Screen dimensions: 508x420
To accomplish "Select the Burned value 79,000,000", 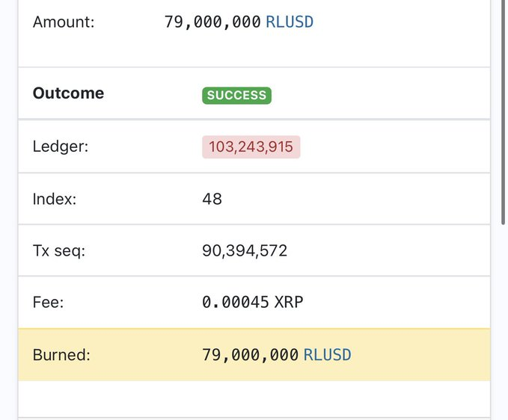I will pos(250,355).
